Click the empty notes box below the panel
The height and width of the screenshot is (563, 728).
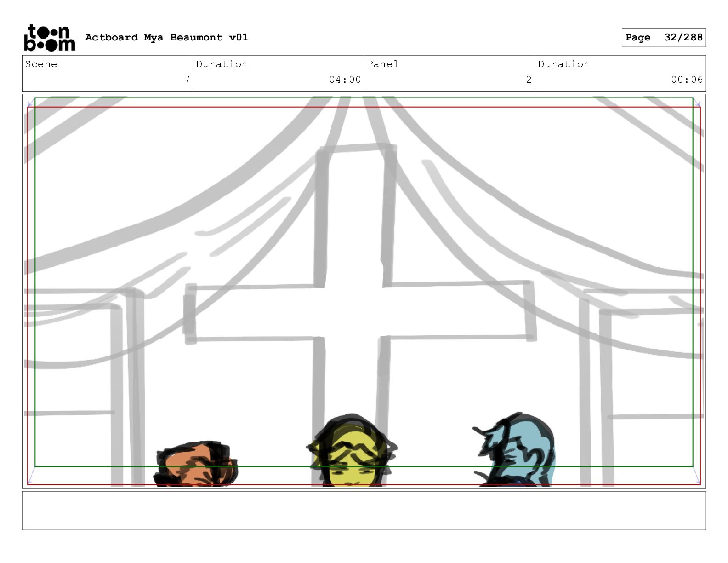coord(364,511)
